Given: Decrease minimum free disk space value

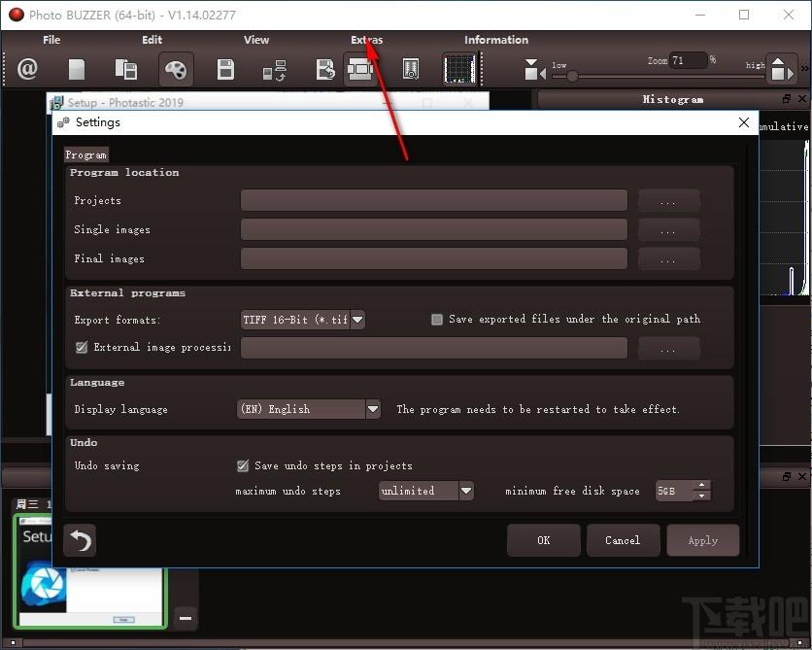Looking at the screenshot, I should point(701,496).
